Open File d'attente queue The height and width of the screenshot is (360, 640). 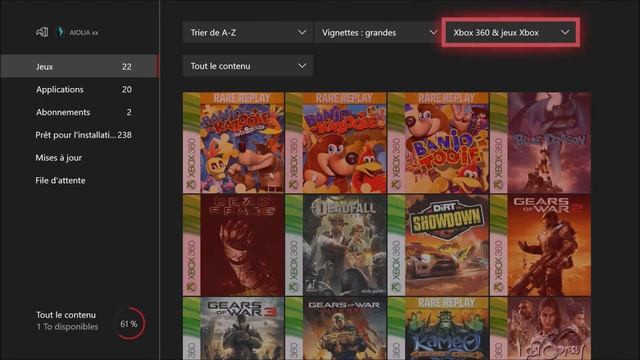[x=79, y=180]
